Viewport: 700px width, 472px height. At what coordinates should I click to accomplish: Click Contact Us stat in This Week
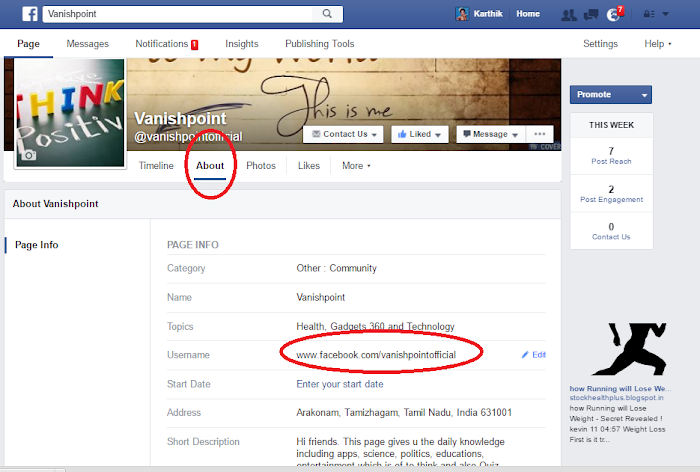coord(611,231)
